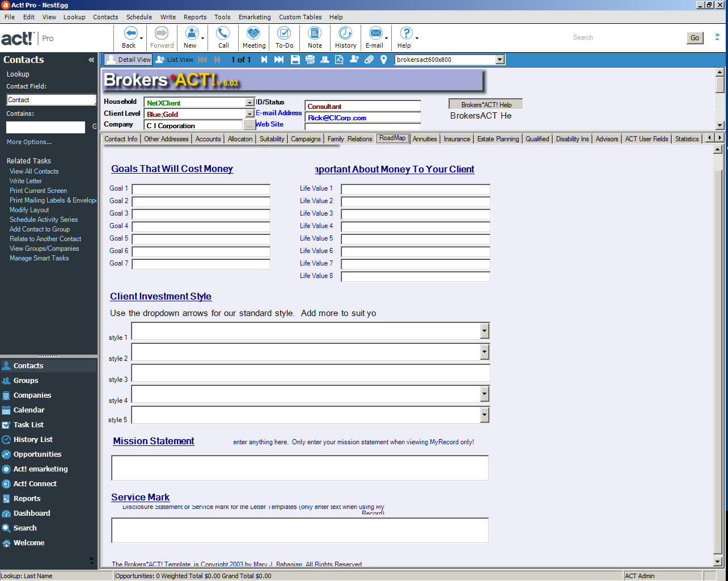Switch to Detail View
This screenshot has height=581, width=728.
[x=129, y=60]
